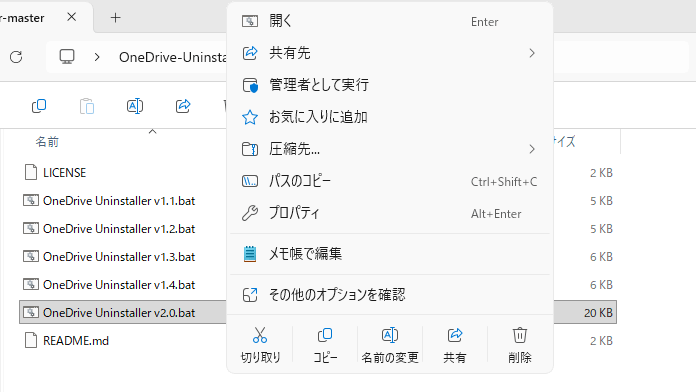Click the 名前の変更 button in the context menu
Image resolution: width=696 pixels, height=392 pixels.
390,345
